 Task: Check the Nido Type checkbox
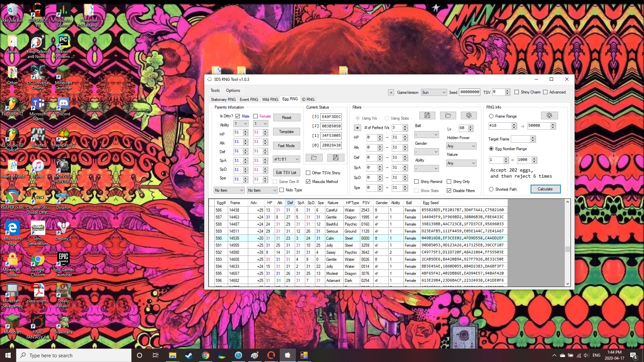[282, 190]
